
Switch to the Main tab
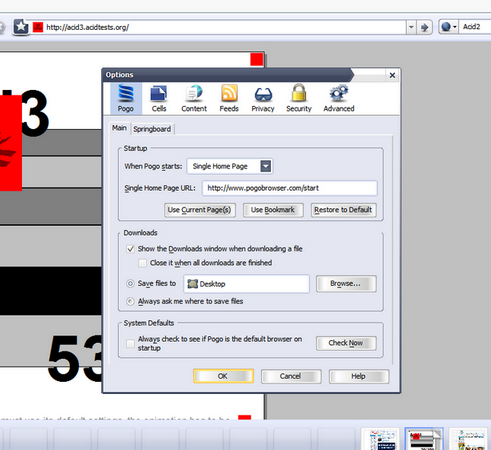(x=119, y=128)
